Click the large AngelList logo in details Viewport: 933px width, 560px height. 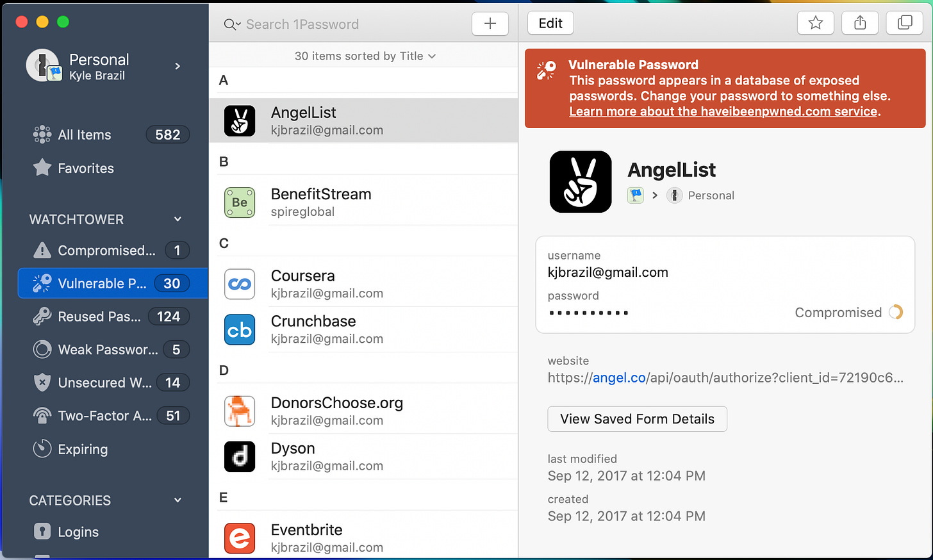tap(581, 182)
